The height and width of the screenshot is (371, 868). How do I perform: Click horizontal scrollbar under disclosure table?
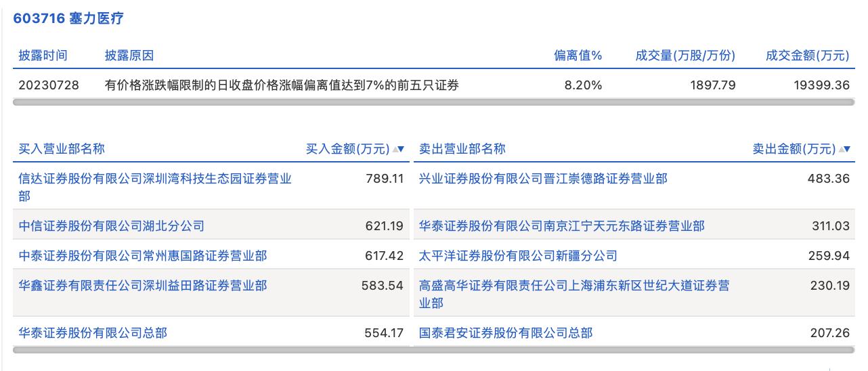click(433, 102)
